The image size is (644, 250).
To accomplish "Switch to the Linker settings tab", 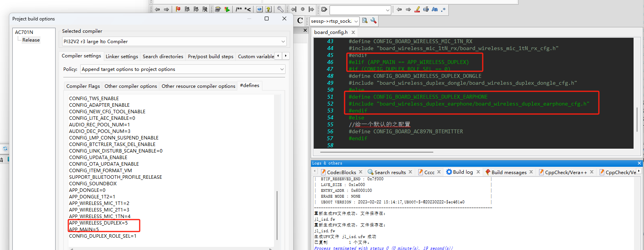I will (x=122, y=56).
